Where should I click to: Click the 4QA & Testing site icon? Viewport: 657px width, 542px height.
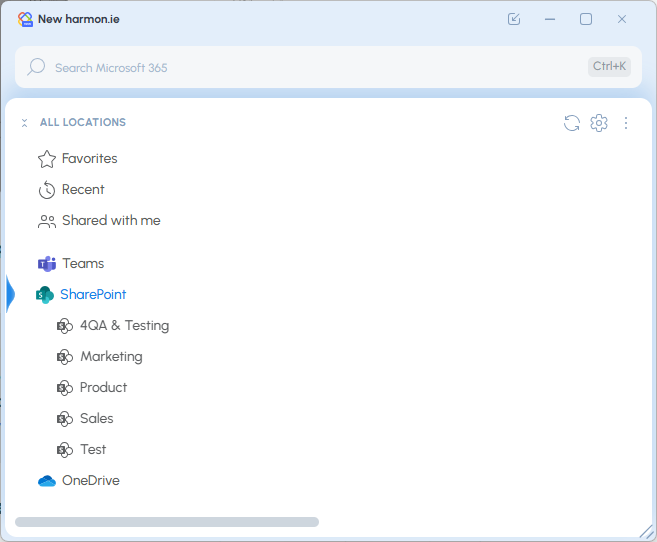click(65, 326)
